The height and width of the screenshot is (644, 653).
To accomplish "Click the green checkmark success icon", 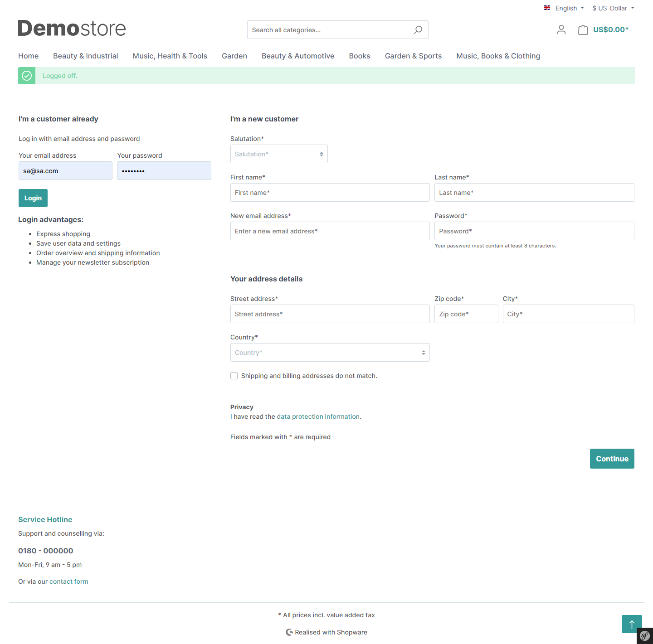I will point(27,76).
